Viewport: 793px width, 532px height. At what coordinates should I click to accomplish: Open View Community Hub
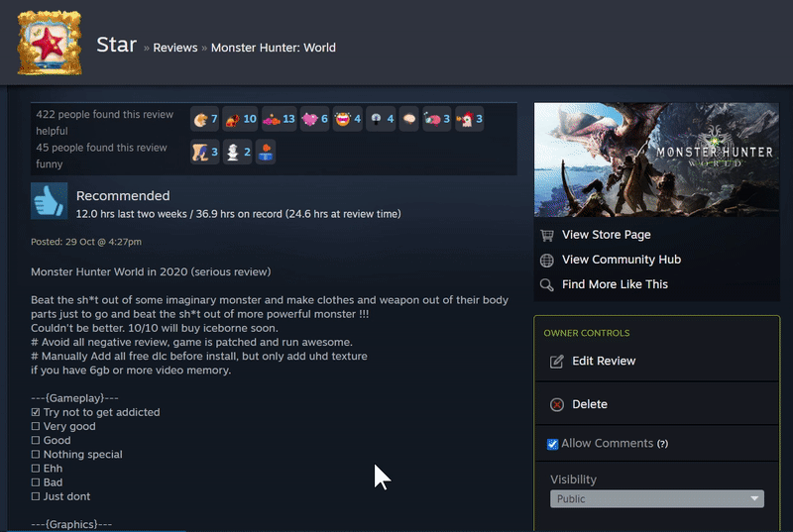(622, 260)
